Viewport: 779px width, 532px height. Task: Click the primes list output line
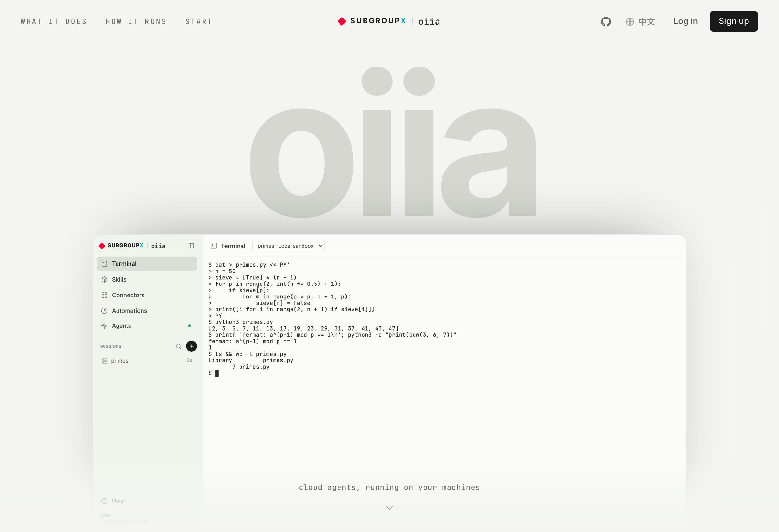tap(303, 328)
